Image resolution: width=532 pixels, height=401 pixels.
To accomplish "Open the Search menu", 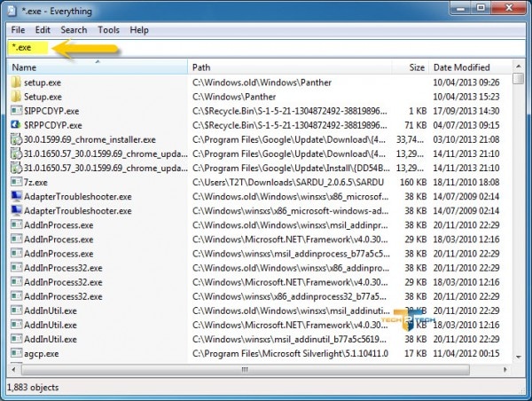I will pyautogui.click(x=74, y=30).
